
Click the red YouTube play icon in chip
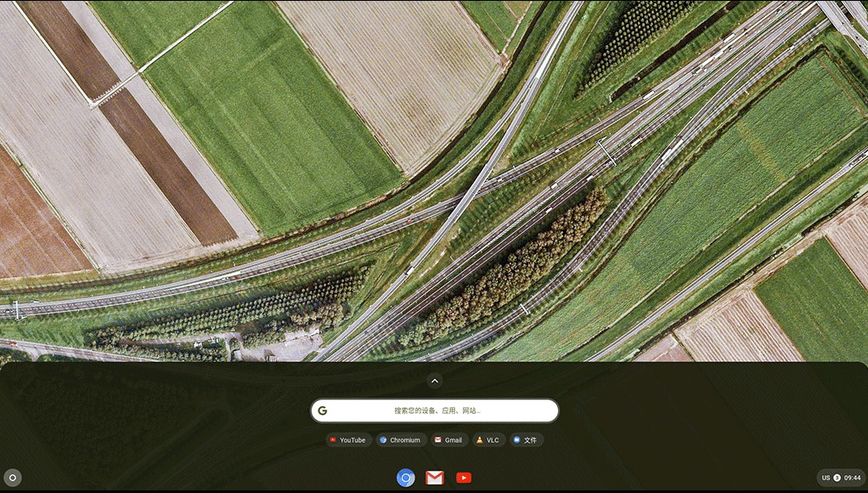point(333,440)
